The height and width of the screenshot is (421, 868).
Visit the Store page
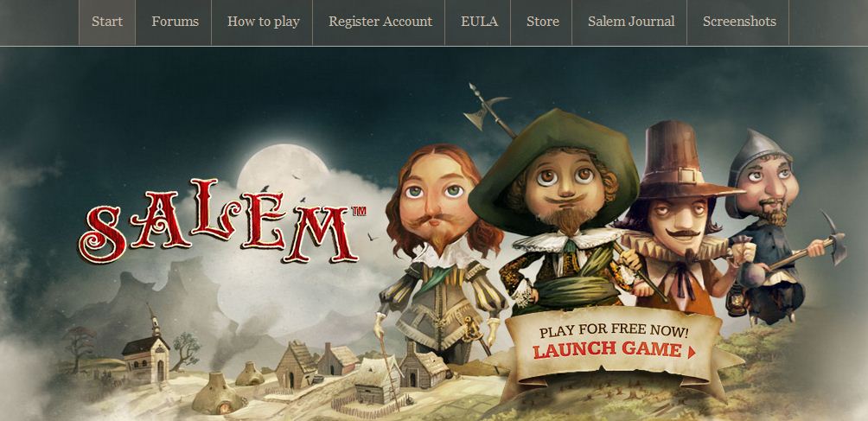(x=543, y=22)
